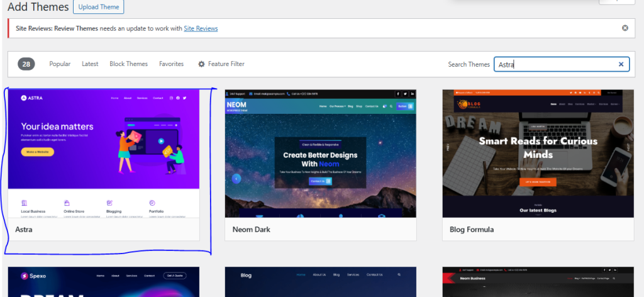Viewport: 644px width, 297px height.
Task: Click the Neom Dark theme name
Action: [x=252, y=229]
